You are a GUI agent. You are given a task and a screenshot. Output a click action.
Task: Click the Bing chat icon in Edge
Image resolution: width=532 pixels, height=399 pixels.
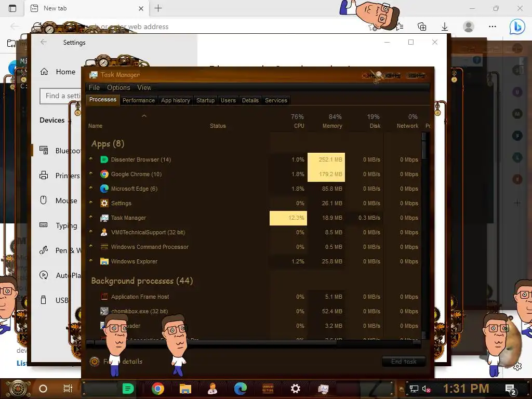pyautogui.click(x=517, y=26)
